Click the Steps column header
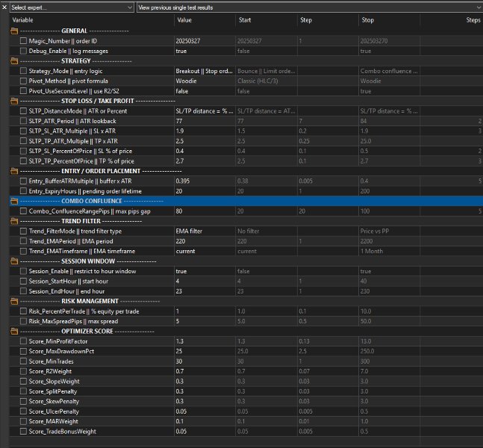This screenshot has height=448, width=483. pyautogui.click(x=452, y=20)
